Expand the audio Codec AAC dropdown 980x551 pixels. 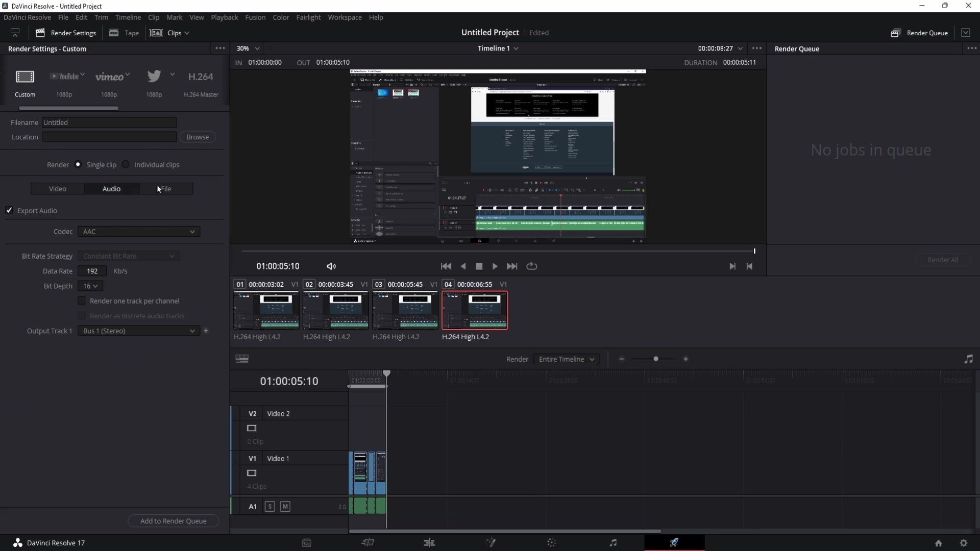pyautogui.click(x=139, y=232)
